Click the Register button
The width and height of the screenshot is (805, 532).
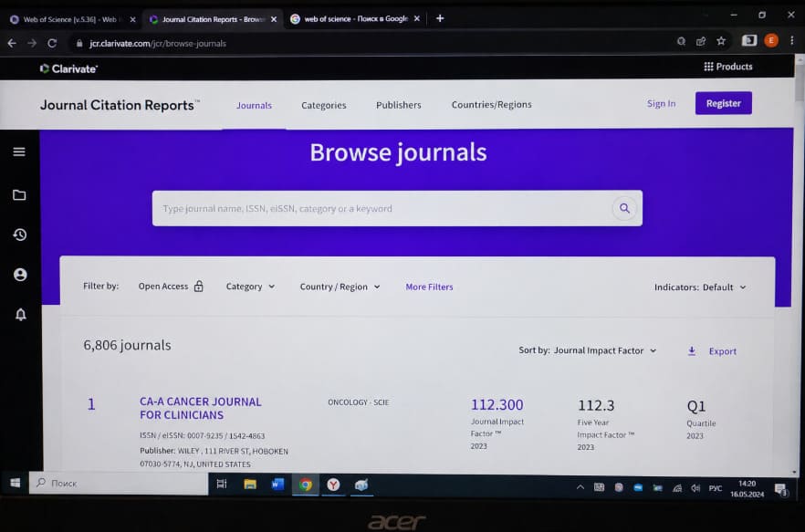(x=724, y=103)
